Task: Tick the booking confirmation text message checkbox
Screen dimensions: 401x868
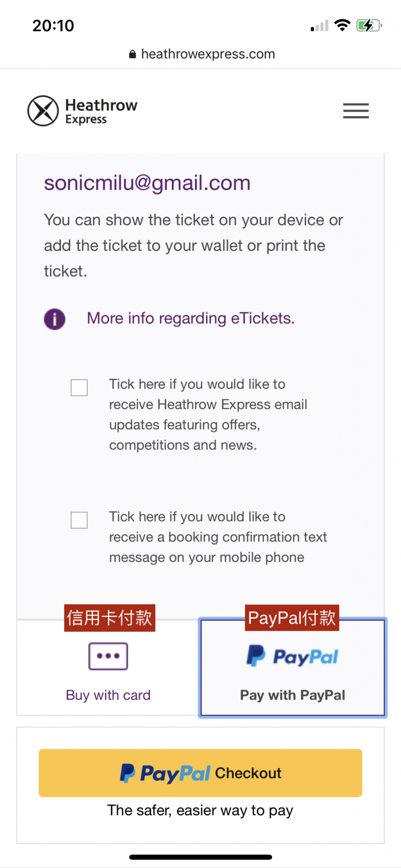Action: pos(79,520)
